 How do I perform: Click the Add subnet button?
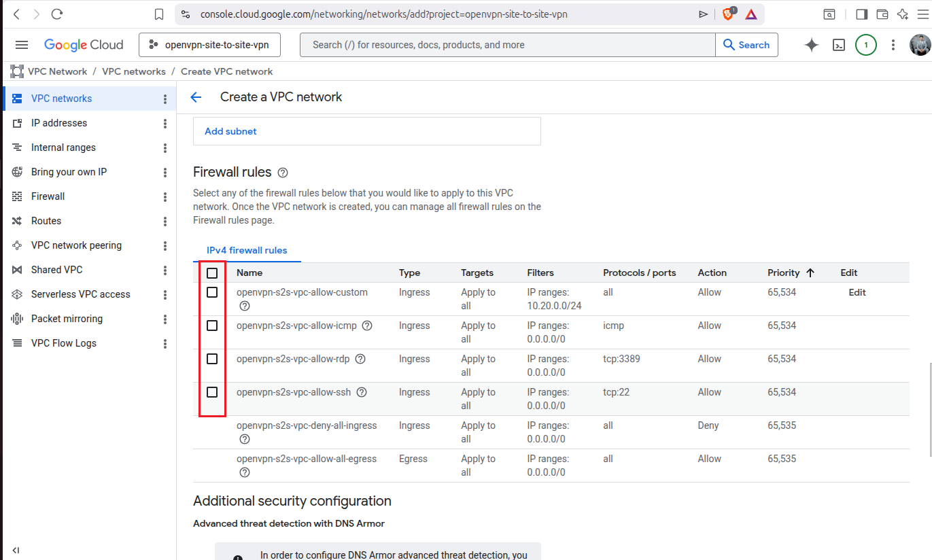pos(230,131)
